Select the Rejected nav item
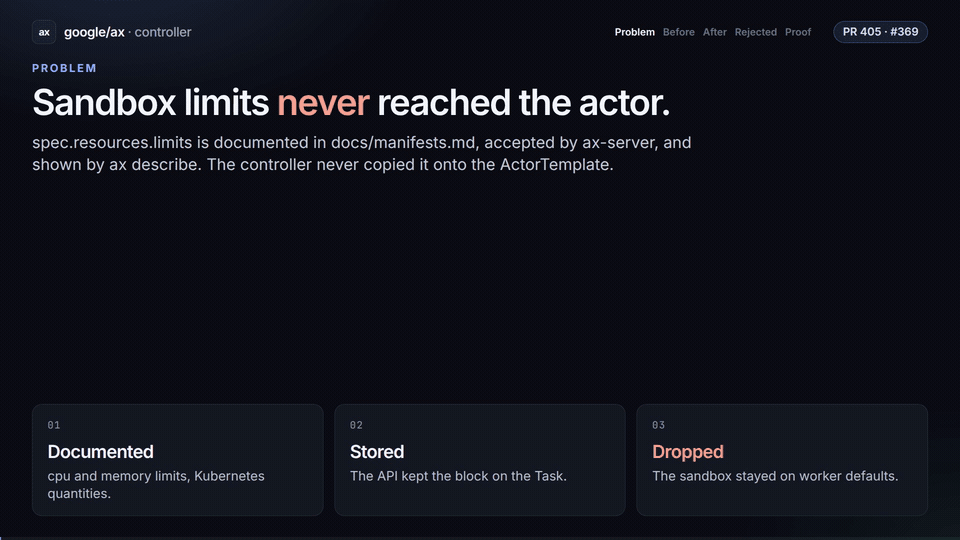This screenshot has width=960, height=540. coord(756,32)
